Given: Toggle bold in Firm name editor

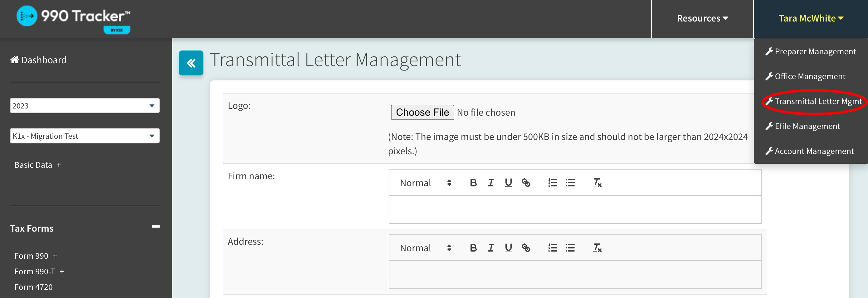Looking at the screenshot, I should pos(473,183).
